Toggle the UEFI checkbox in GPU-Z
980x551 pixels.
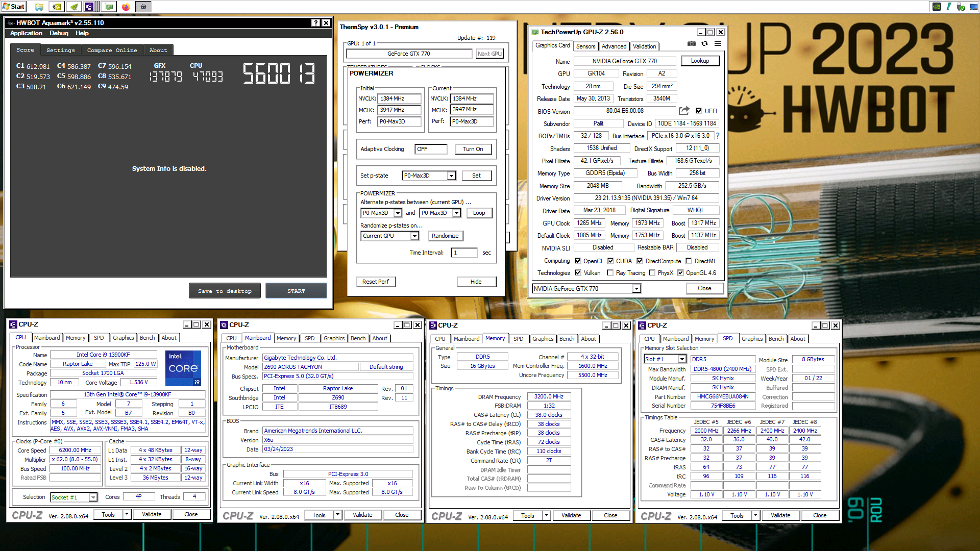tap(699, 111)
